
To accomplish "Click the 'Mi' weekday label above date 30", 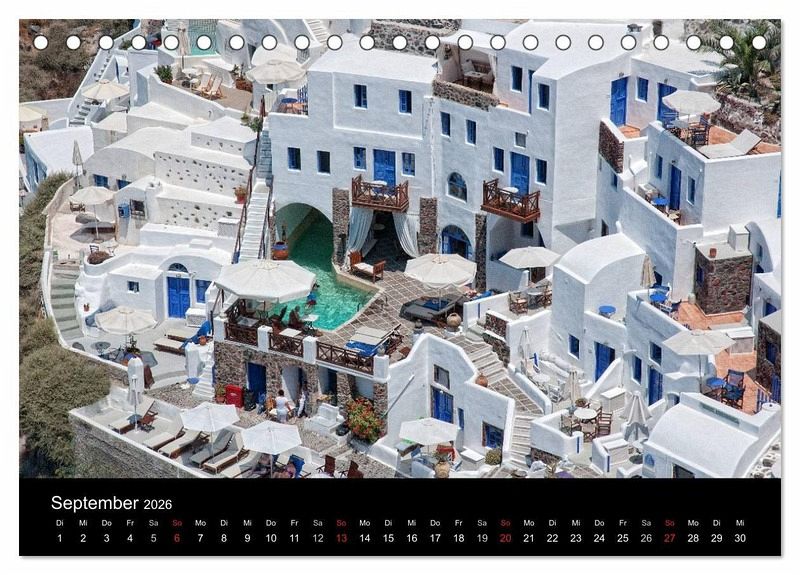I will tap(740, 523).
